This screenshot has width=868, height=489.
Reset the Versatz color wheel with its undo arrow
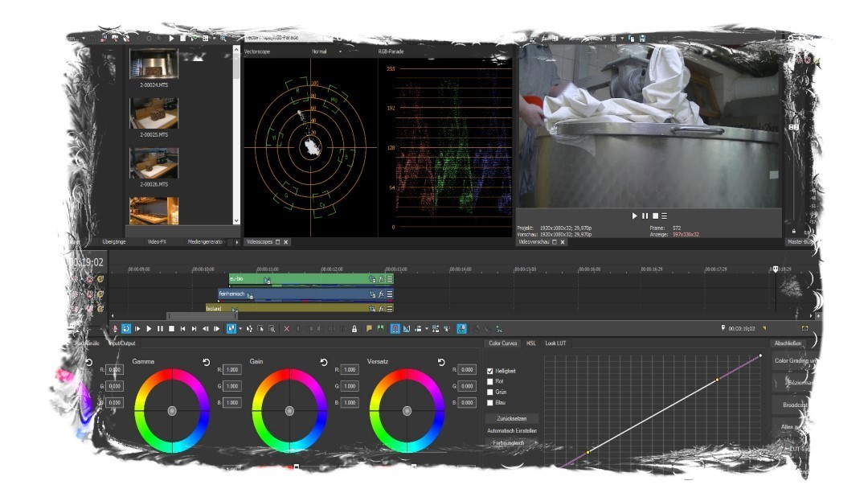tap(441, 362)
